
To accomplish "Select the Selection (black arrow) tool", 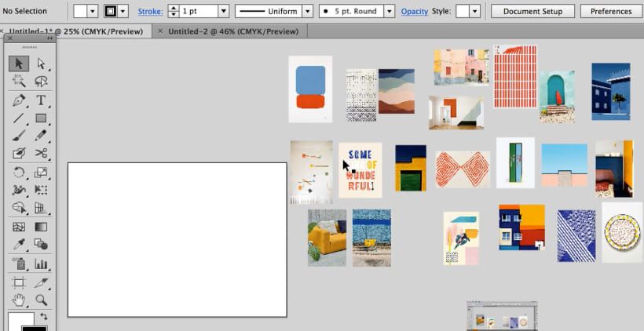I will (x=19, y=64).
